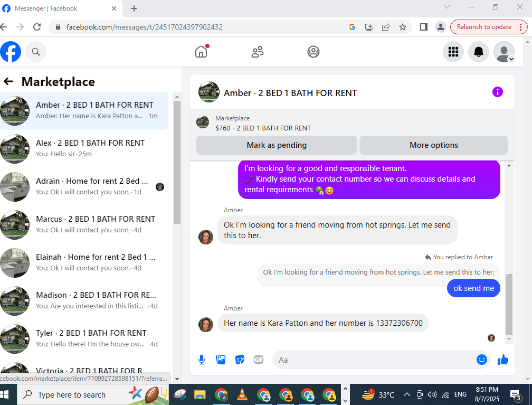The height and width of the screenshot is (405, 532).
Task: Select Alex · 2 BED 1 BATH conversation
Action: click(84, 149)
